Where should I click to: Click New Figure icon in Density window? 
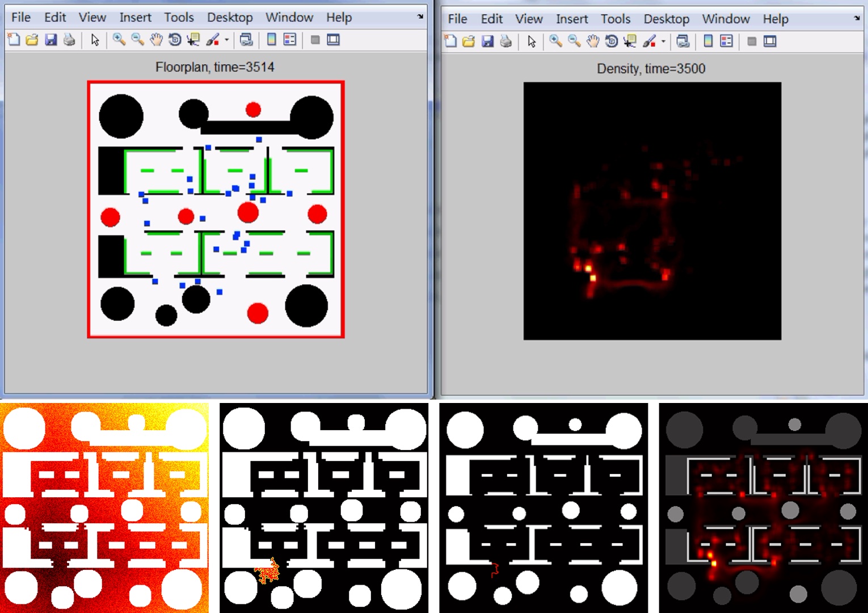coord(450,41)
